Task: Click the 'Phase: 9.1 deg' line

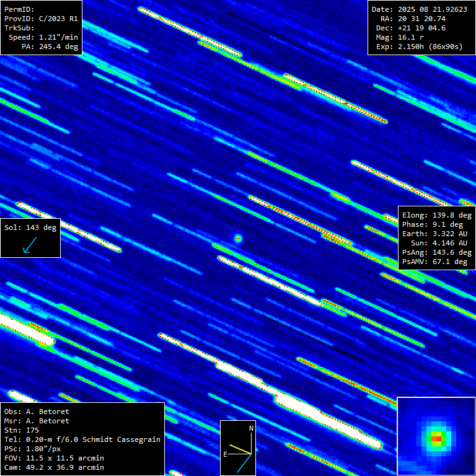Action: 433,224
